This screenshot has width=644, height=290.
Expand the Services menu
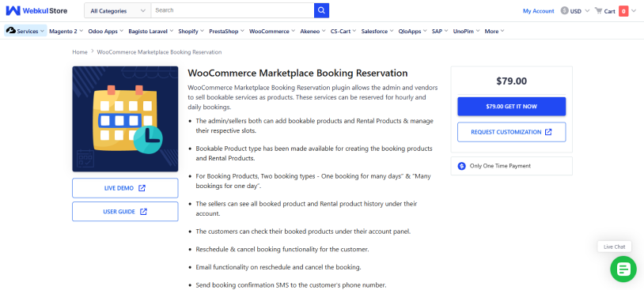(25, 31)
